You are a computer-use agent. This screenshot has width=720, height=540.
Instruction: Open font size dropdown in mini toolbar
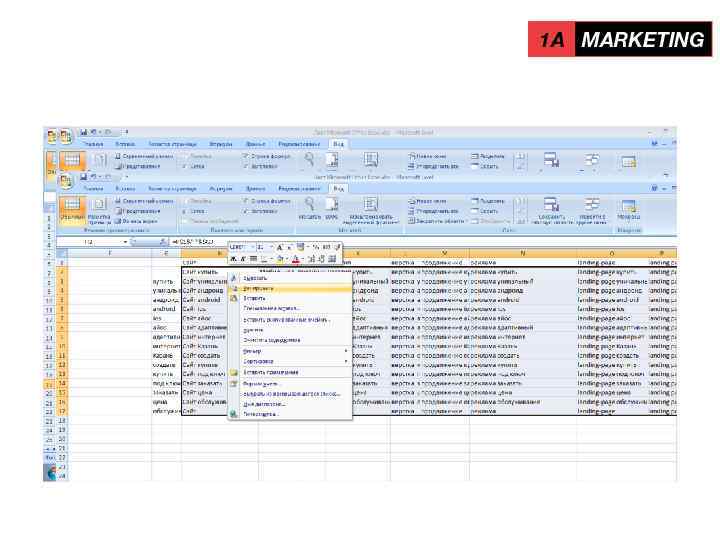coord(271,248)
